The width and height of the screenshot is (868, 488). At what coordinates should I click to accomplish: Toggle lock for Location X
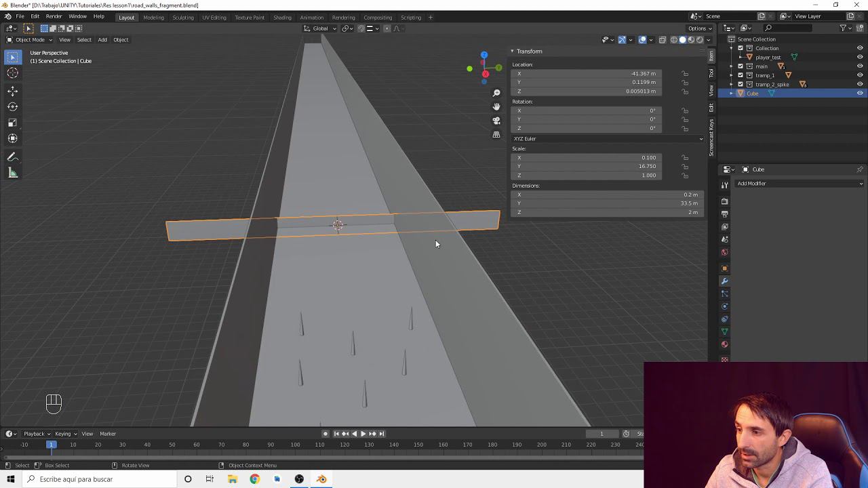pyautogui.click(x=685, y=74)
